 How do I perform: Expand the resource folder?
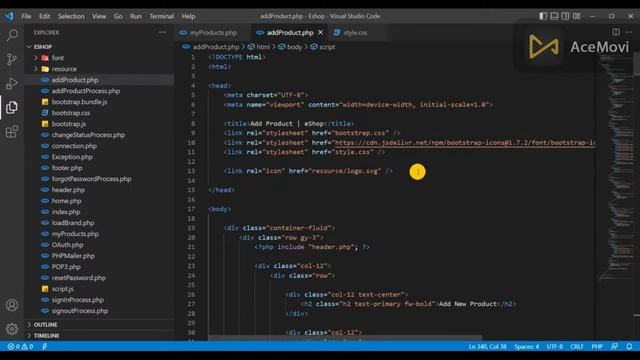64,69
